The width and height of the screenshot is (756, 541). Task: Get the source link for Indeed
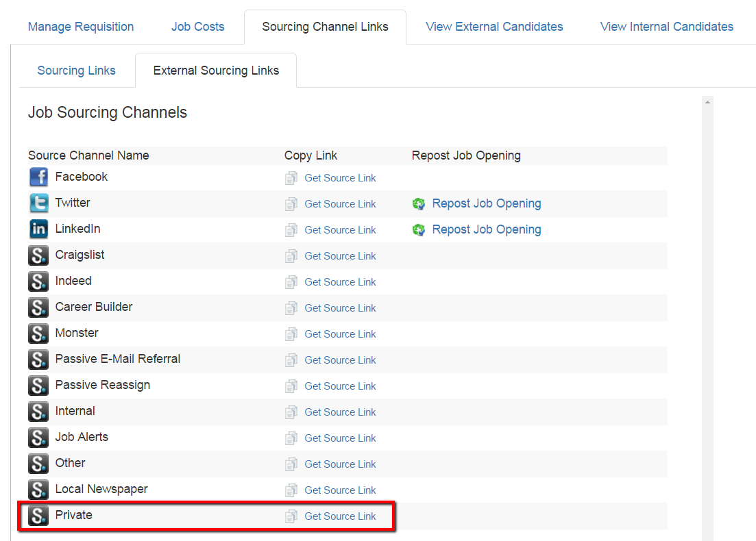(340, 282)
